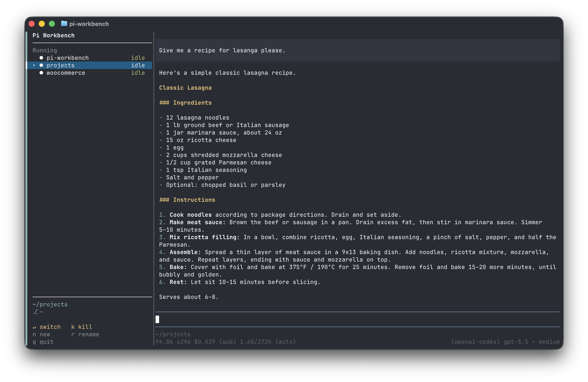Viewport: 588px width, 382px height.
Task: Click the user message about lasanga recipe
Action: coord(358,50)
